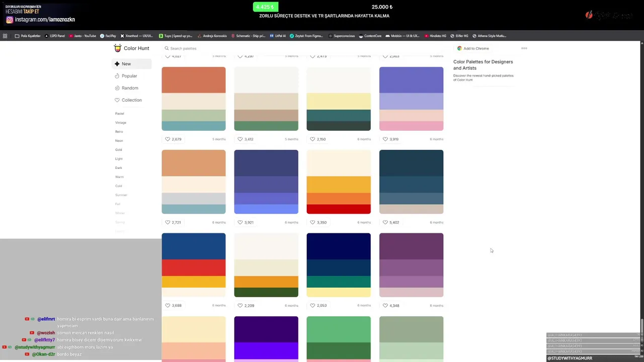Select red stripe of 3,688-likes palette
Image resolution: width=644 pixels, height=362 pixels.
[194, 268]
